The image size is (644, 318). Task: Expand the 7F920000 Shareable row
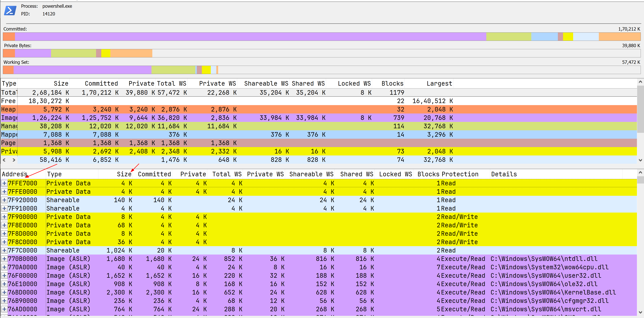pos(4,200)
